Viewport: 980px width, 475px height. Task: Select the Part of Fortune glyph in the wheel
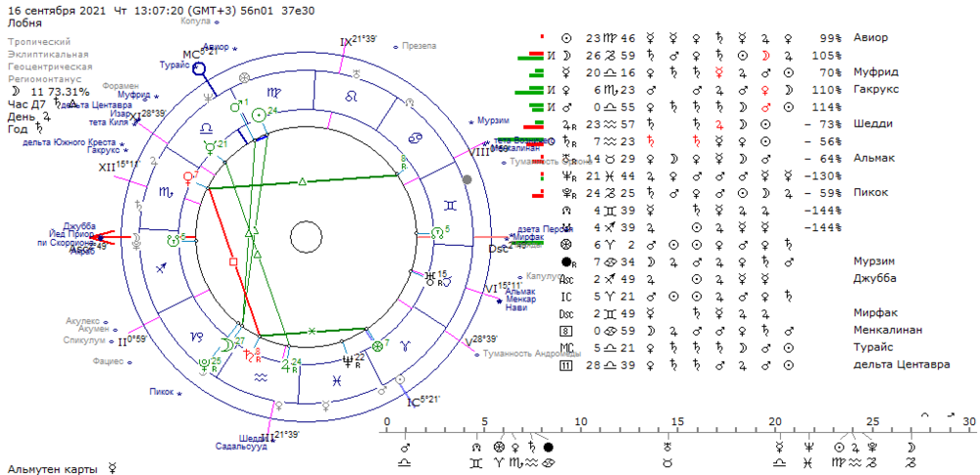377,346
